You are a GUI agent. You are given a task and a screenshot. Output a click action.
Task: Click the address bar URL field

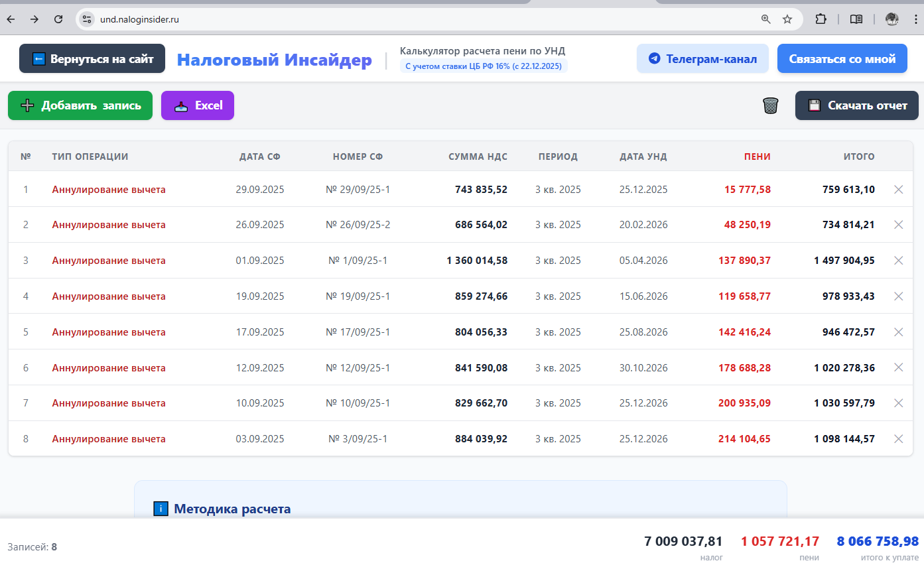(398, 19)
